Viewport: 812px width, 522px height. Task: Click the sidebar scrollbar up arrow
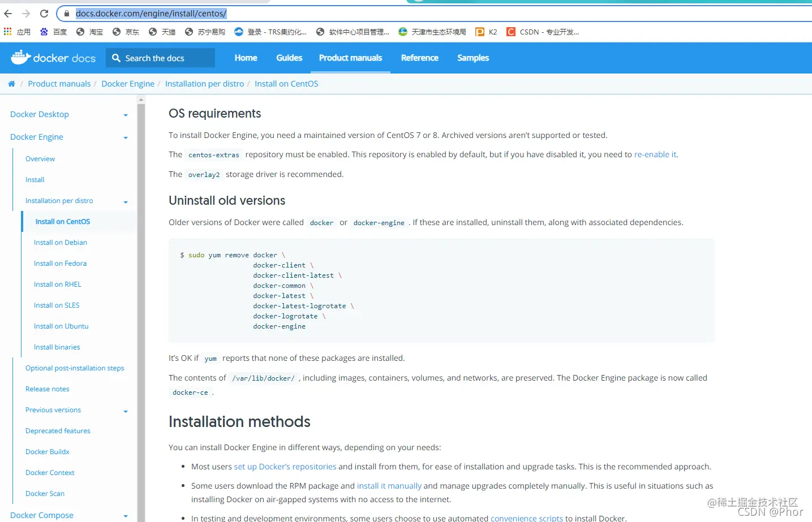click(x=141, y=99)
